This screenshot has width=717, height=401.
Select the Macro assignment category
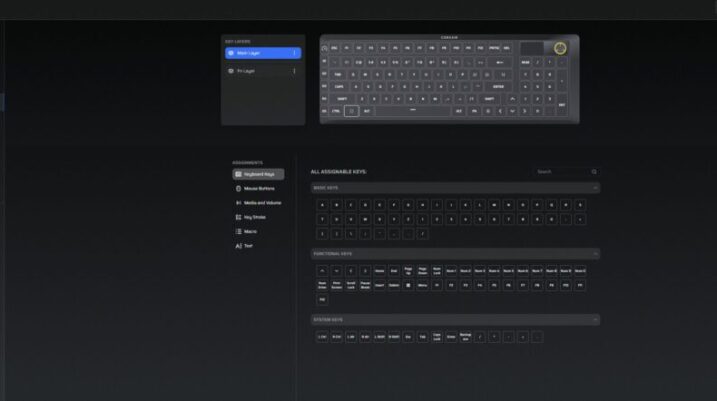[251, 231]
